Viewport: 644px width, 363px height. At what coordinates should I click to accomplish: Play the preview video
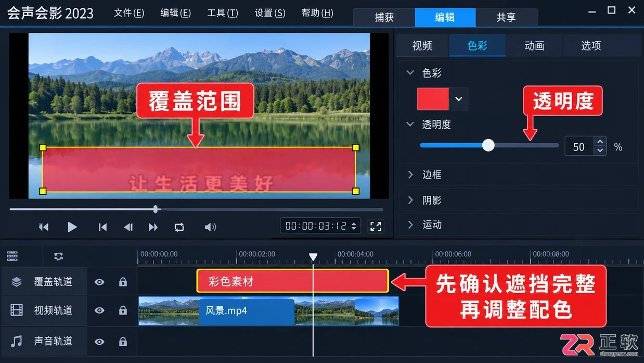click(x=72, y=227)
